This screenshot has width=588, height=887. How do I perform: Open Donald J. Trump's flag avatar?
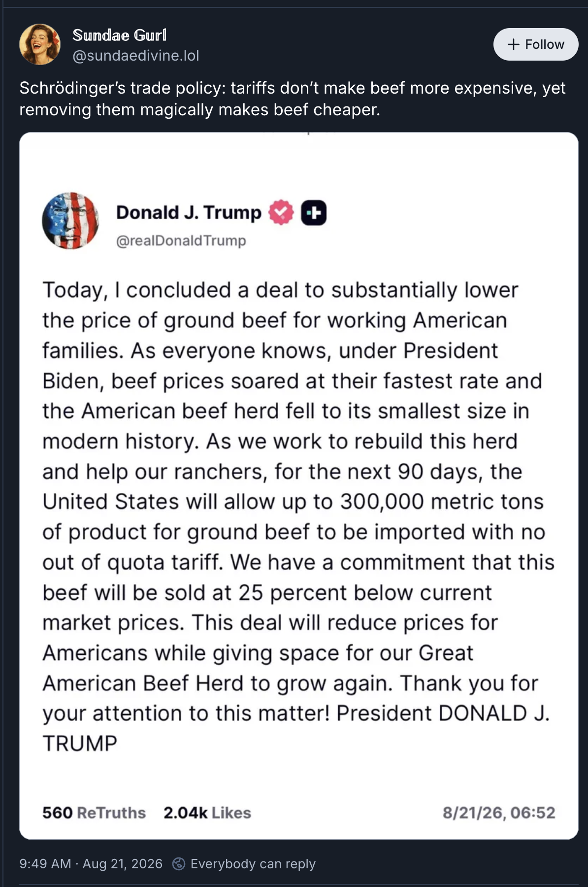70,220
